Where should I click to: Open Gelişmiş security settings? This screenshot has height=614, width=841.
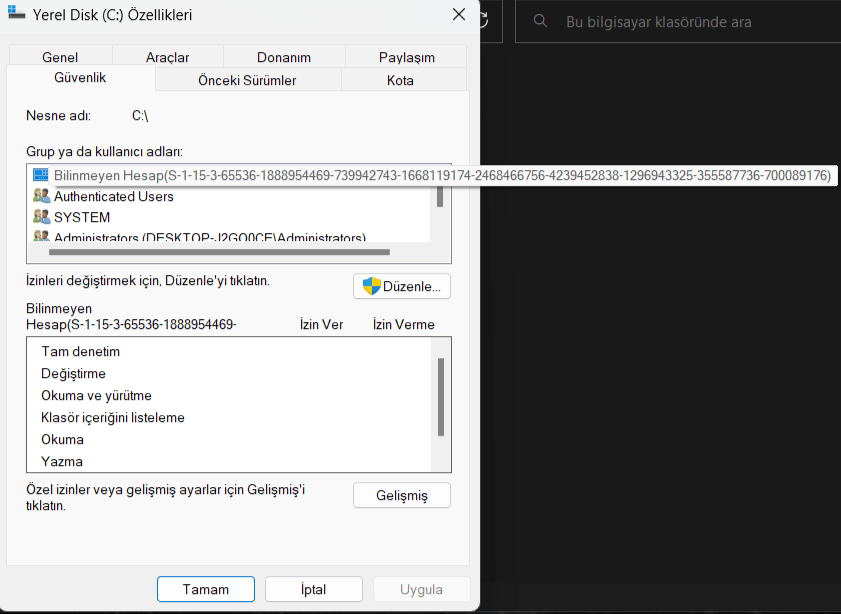(402, 495)
